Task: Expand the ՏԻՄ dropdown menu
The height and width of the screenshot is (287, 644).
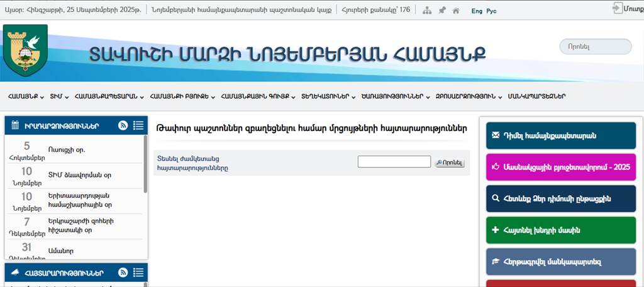Action: pyautogui.click(x=58, y=96)
